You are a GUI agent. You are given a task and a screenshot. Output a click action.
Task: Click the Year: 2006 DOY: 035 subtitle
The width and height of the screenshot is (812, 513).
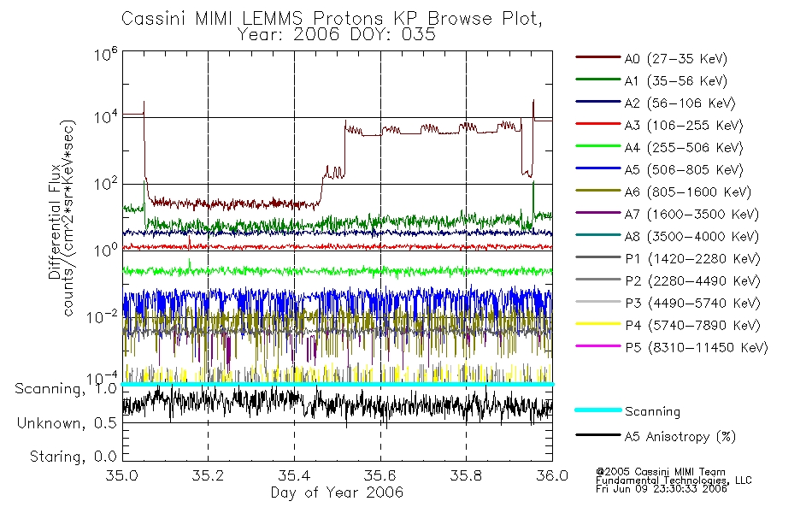click(x=337, y=35)
